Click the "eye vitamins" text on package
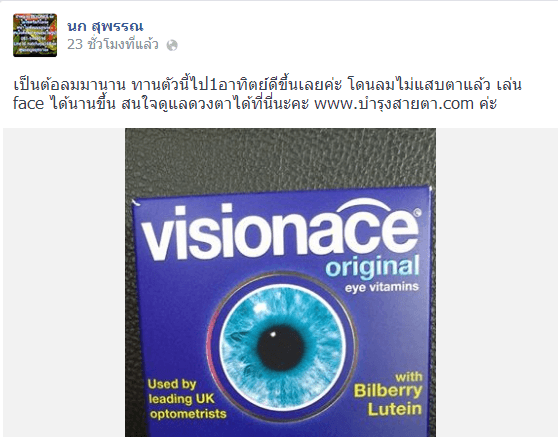This screenshot has width=558, height=437. (x=381, y=287)
